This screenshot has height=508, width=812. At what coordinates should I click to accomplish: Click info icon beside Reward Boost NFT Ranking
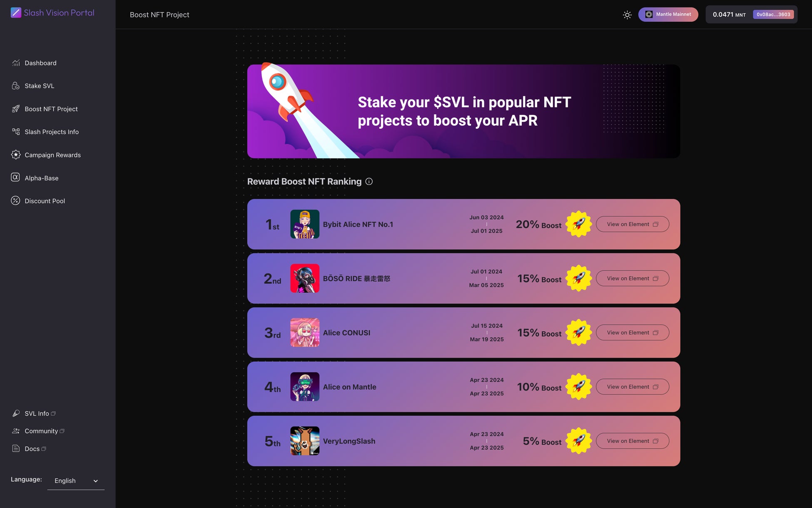(x=369, y=181)
